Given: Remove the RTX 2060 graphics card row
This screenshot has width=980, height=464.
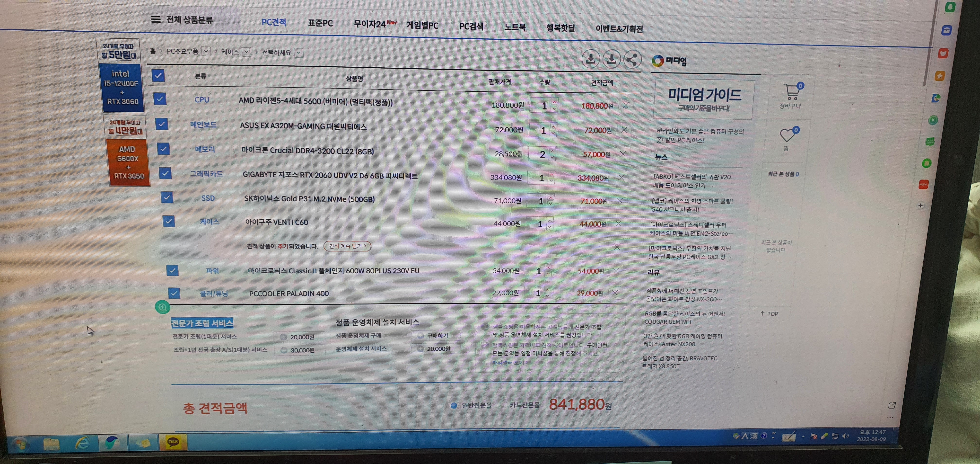Looking at the screenshot, I should pyautogui.click(x=621, y=177).
